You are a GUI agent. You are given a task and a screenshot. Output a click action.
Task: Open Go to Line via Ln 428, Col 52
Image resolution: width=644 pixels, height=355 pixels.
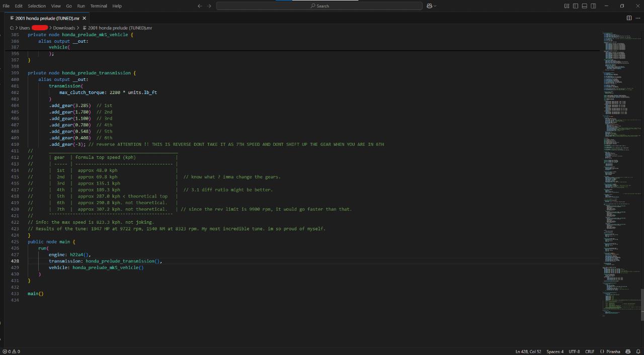coord(528,351)
